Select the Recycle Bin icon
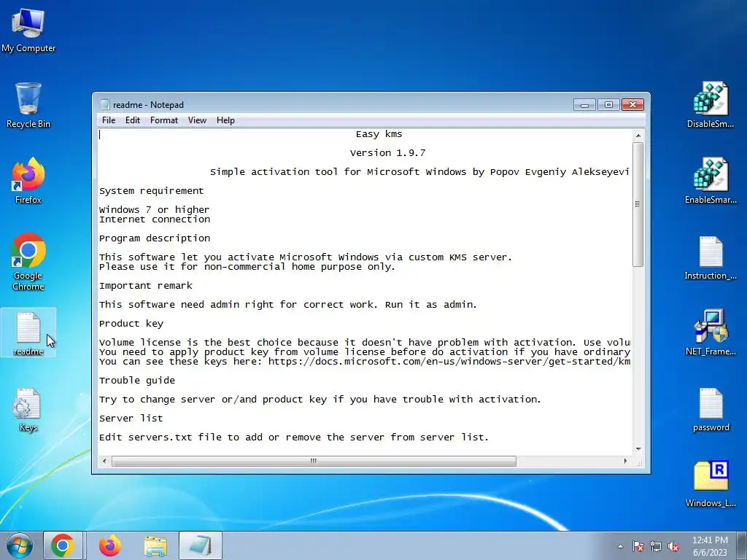 (28, 106)
